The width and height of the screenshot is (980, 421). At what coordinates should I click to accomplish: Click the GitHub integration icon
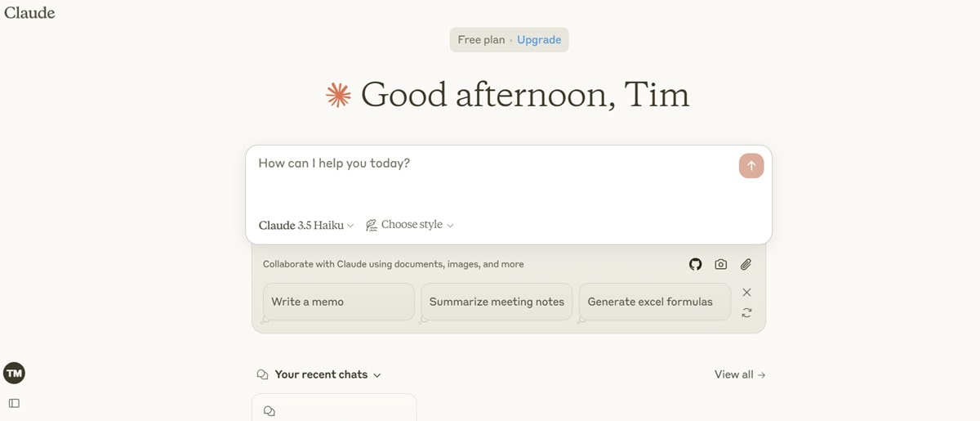coord(695,264)
